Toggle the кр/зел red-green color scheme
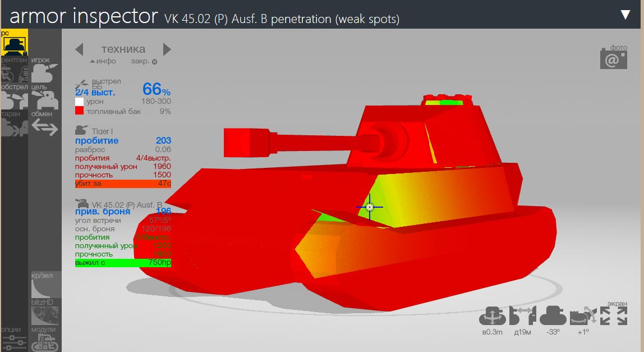 [46, 285]
